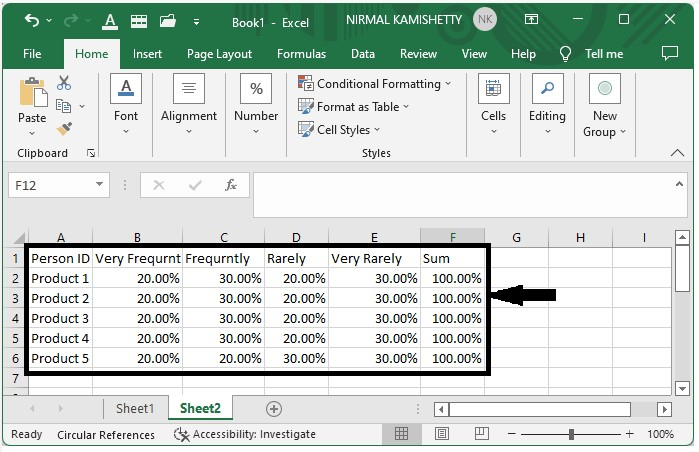Click the Copy icon in Clipboard group
This screenshot has width=699, height=452.
(x=64, y=106)
